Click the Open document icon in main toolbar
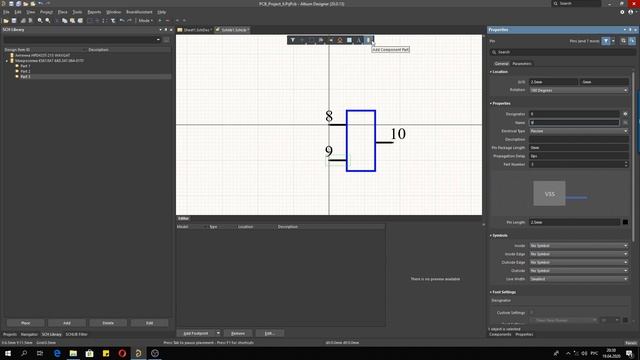The height and width of the screenshot is (360, 640). point(6,20)
